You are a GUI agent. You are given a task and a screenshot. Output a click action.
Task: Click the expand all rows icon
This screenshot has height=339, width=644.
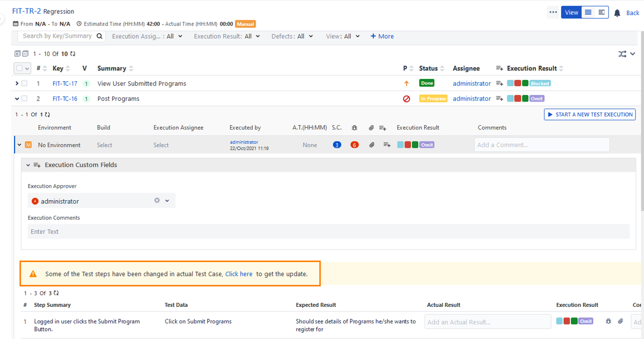(x=18, y=54)
